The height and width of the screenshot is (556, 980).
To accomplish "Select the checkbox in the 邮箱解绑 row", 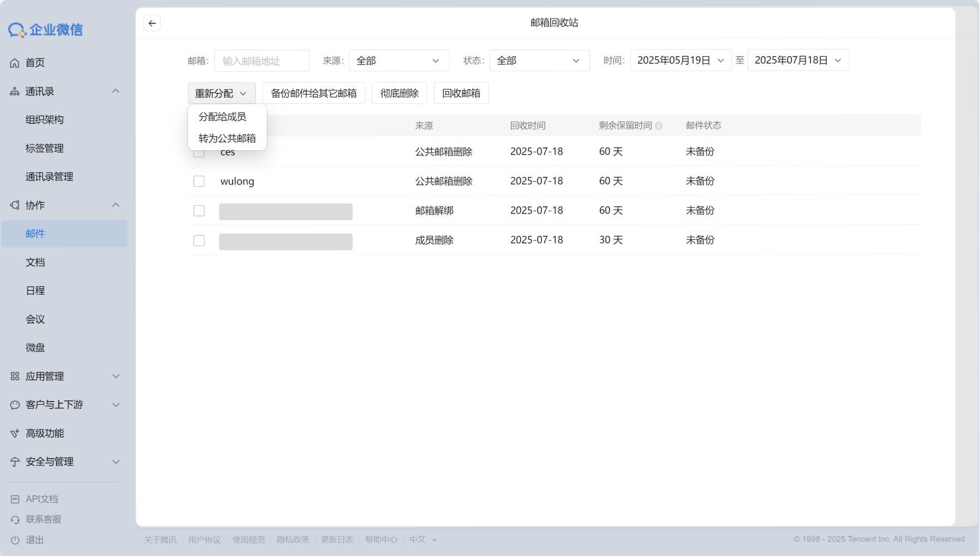I will pos(199,211).
